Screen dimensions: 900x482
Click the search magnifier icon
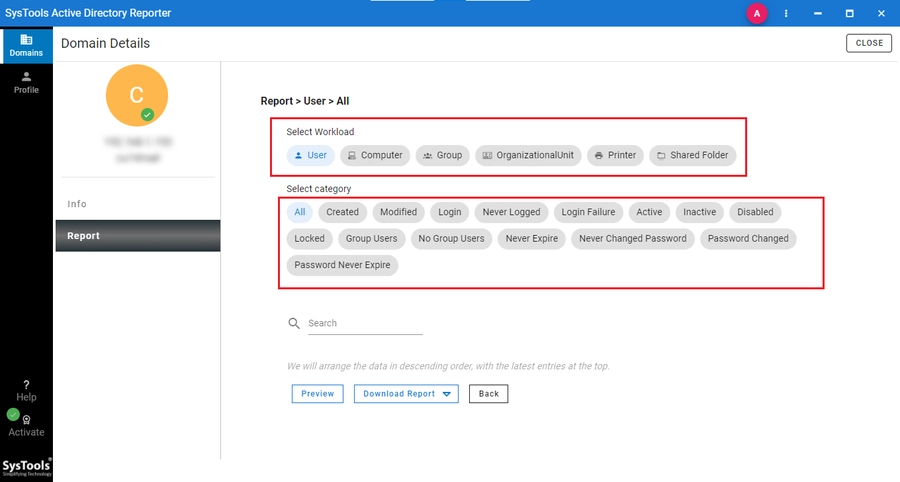pyautogui.click(x=294, y=323)
